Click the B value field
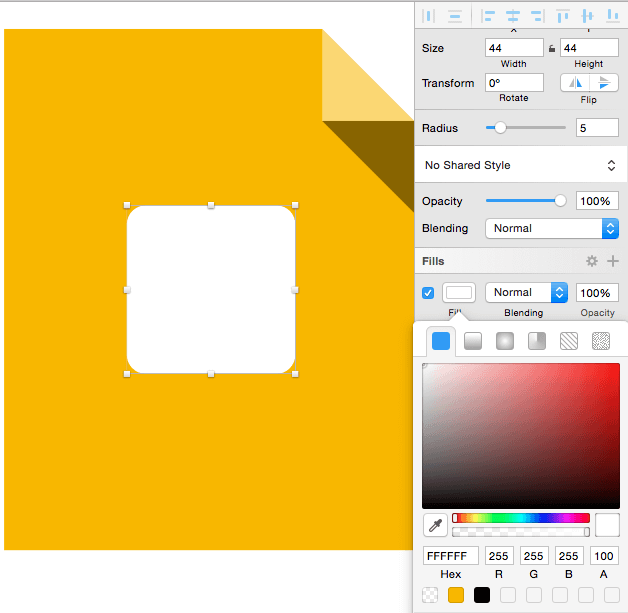Image resolution: width=628 pixels, height=613 pixels. pyautogui.click(x=569, y=556)
